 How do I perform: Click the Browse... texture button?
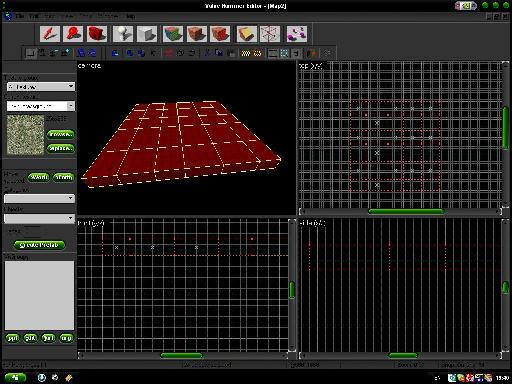pos(60,134)
